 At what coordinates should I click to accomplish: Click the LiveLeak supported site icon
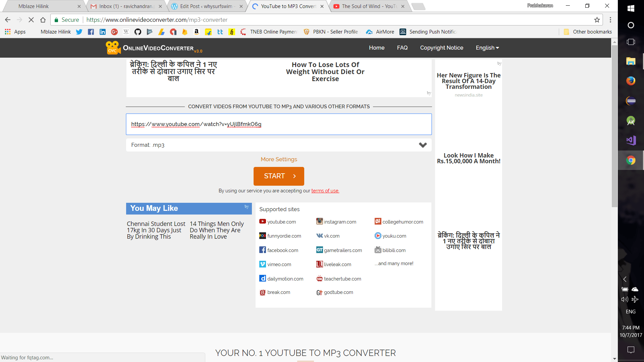point(319,264)
